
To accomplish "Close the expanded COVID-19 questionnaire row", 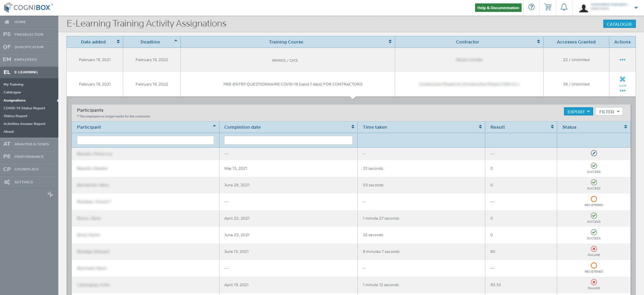I will pyautogui.click(x=622, y=80).
